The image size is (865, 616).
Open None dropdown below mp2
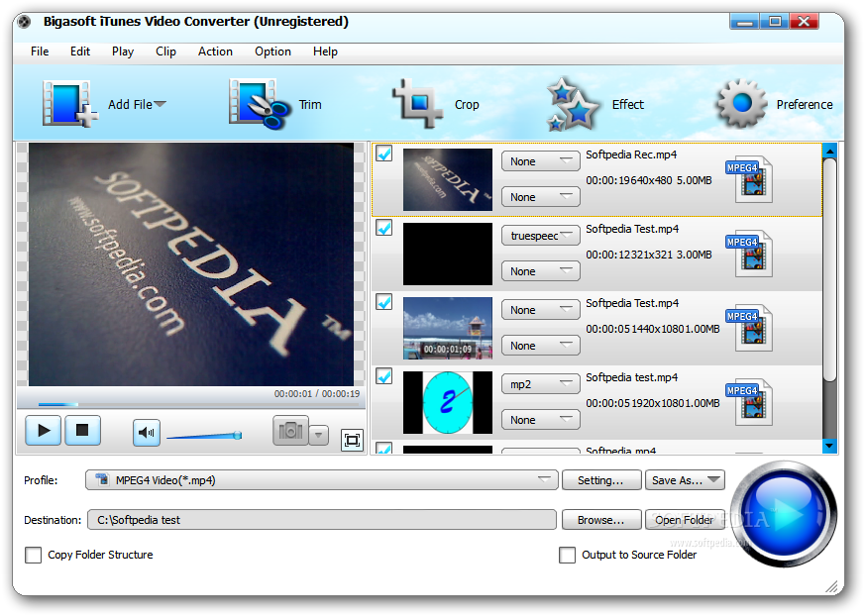coord(541,420)
